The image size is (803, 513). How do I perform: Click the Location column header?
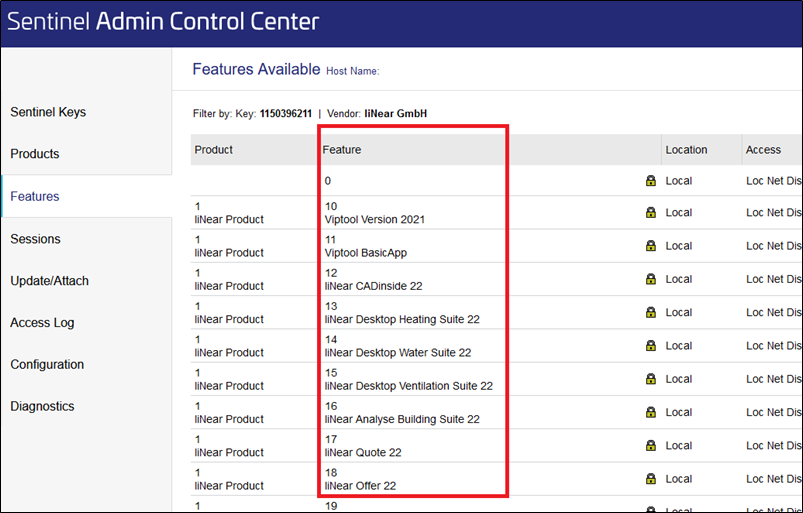click(x=686, y=149)
